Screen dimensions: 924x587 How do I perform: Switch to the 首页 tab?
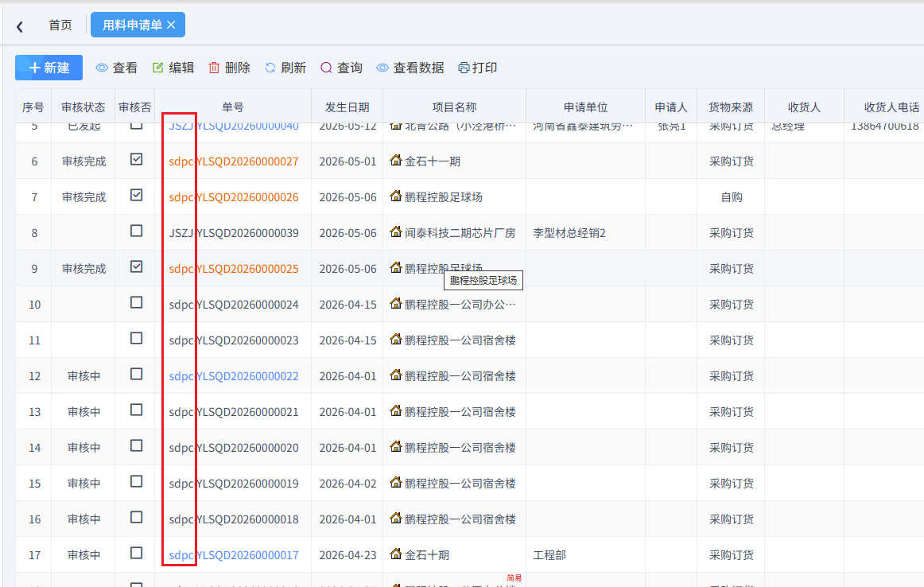[x=60, y=25]
